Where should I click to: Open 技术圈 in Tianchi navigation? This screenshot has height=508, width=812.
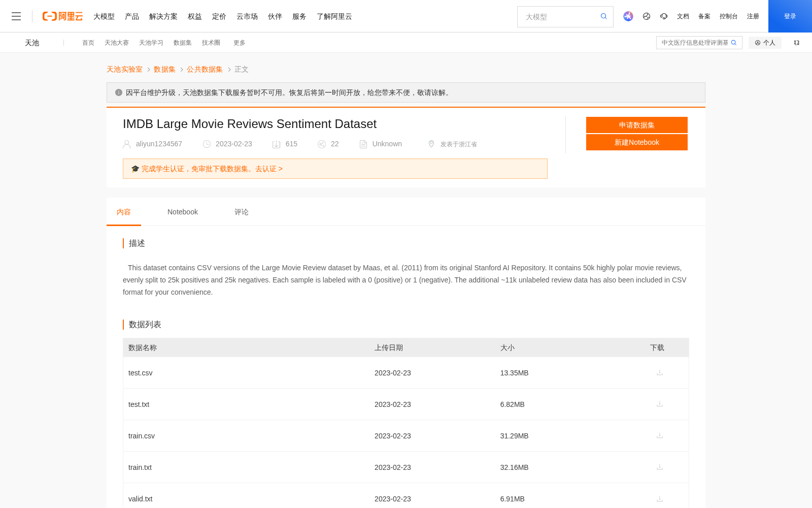click(x=211, y=43)
